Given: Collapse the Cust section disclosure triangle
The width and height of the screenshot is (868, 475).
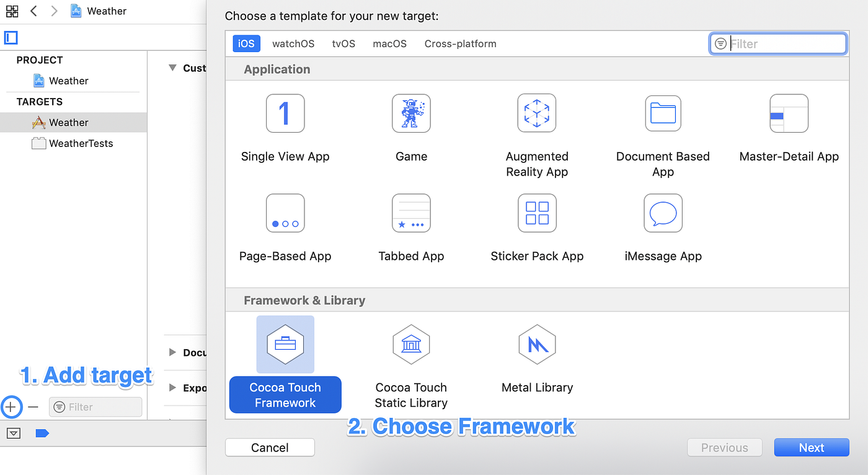Looking at the screenshot, I should (172, 68).
